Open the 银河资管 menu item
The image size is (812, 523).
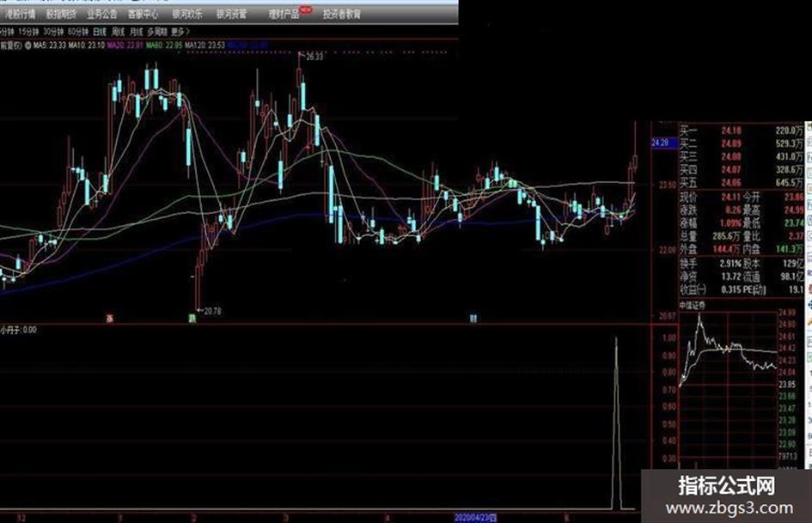click(x=231, y=14)
